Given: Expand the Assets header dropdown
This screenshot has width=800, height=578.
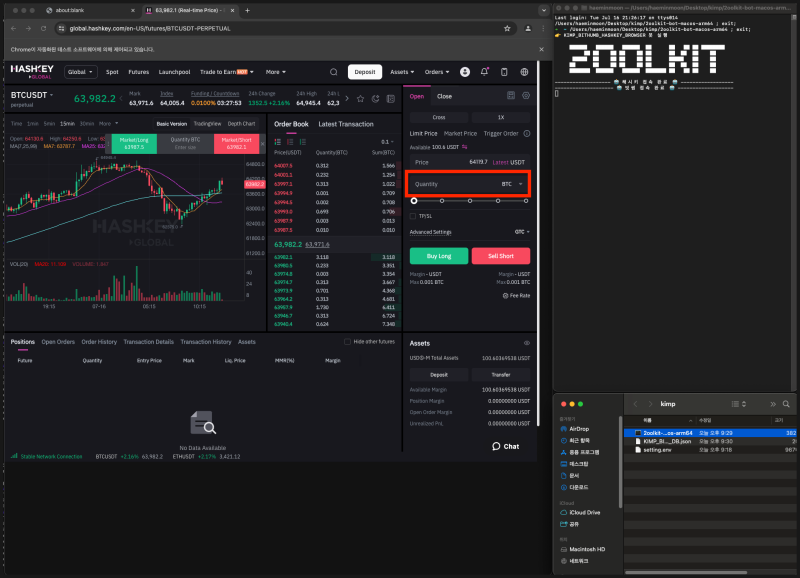Looking at the screenshot, I should click(402, 72).
